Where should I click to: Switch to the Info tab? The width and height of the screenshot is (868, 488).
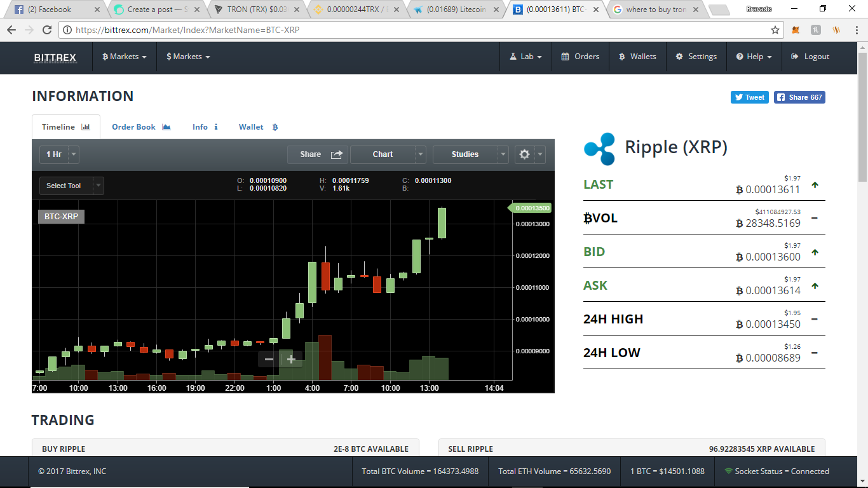click(x=205, y=127)
